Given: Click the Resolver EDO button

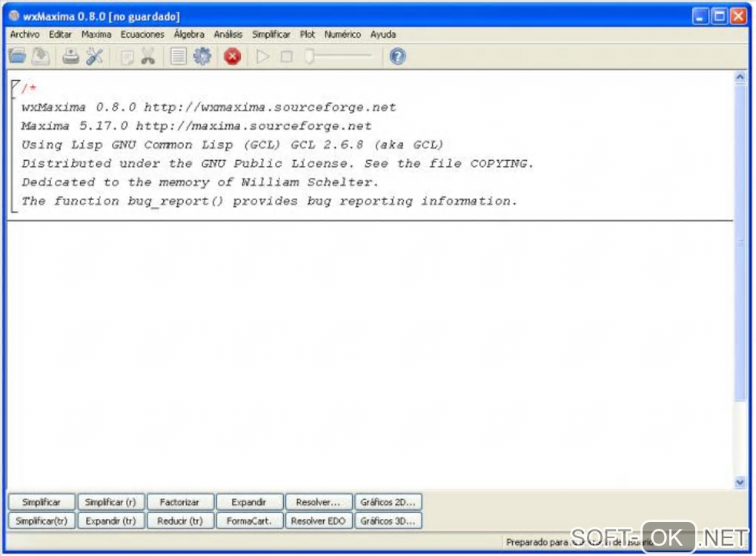Looking at the screenshot, I should (319, 521).
